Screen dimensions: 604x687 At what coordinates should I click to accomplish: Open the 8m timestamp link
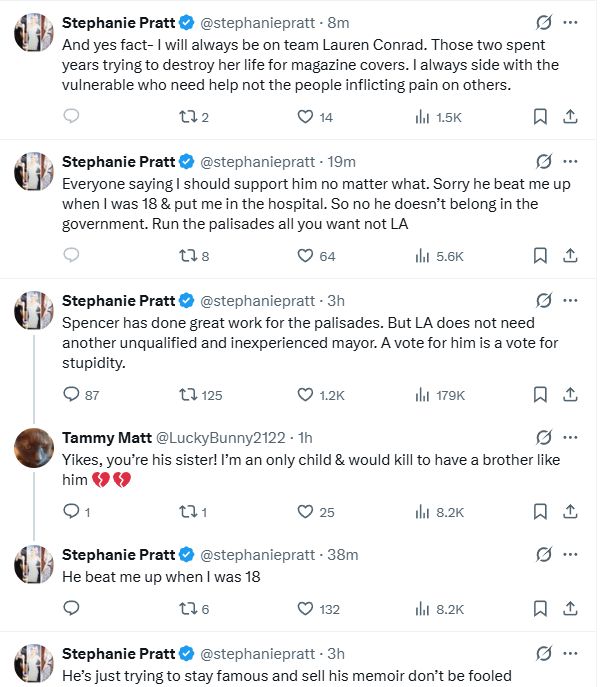[x=340, y=22]
